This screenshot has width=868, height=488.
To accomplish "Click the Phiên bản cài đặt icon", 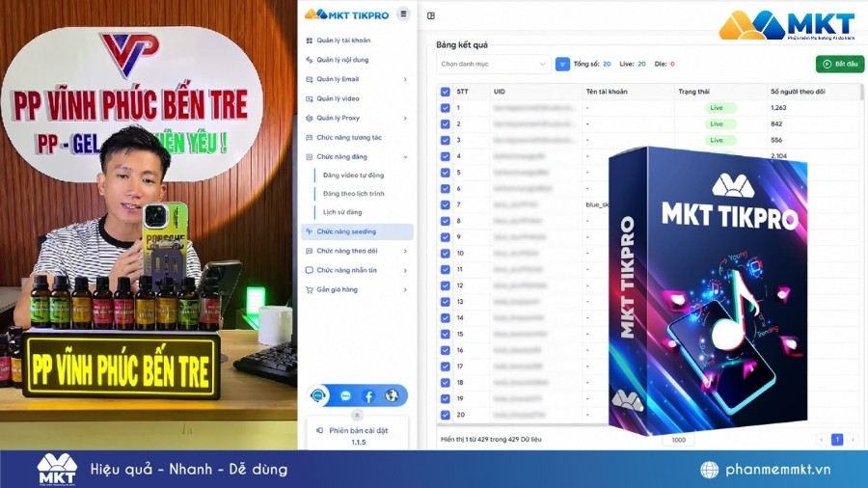I will 320,430.
